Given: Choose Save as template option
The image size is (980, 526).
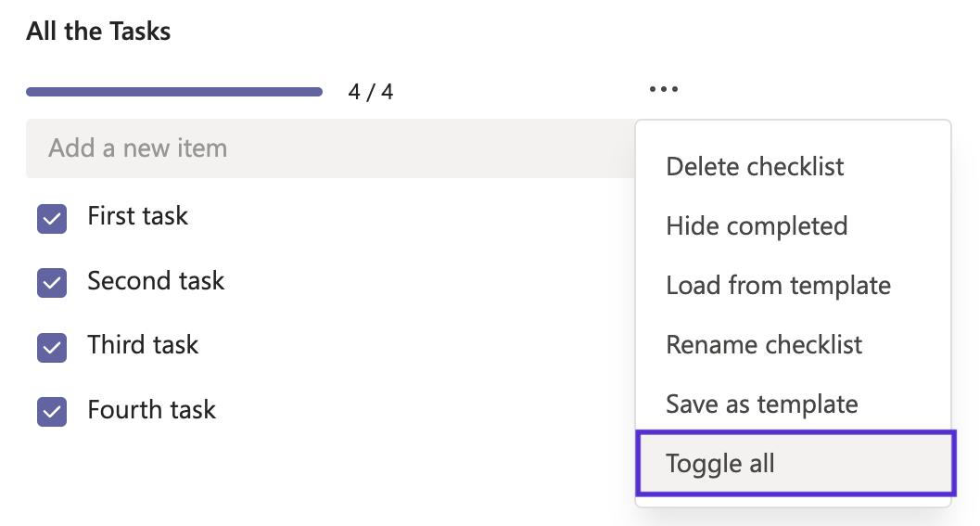Looking at the screenshot, I should coord(761,404).
